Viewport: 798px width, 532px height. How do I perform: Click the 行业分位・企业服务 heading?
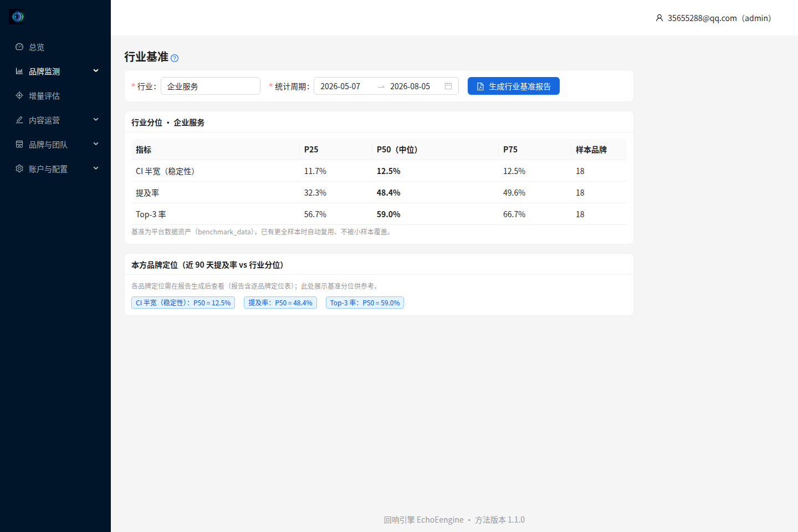click(168, 122)
